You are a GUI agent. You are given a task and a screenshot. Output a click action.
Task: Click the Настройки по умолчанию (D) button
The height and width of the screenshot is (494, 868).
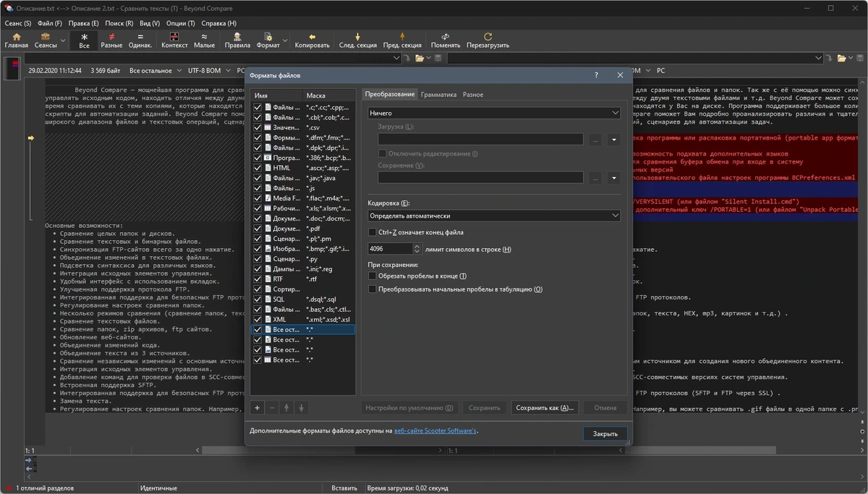click(x=409, y=408)
